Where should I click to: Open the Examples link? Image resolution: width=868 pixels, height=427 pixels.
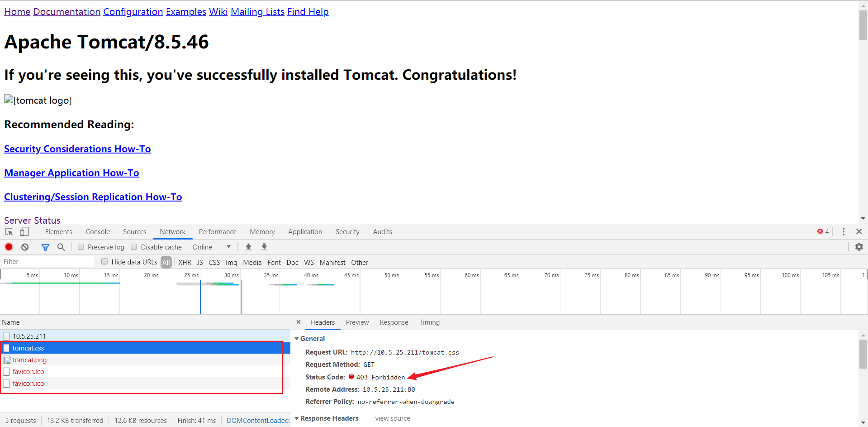click(186, 12)
